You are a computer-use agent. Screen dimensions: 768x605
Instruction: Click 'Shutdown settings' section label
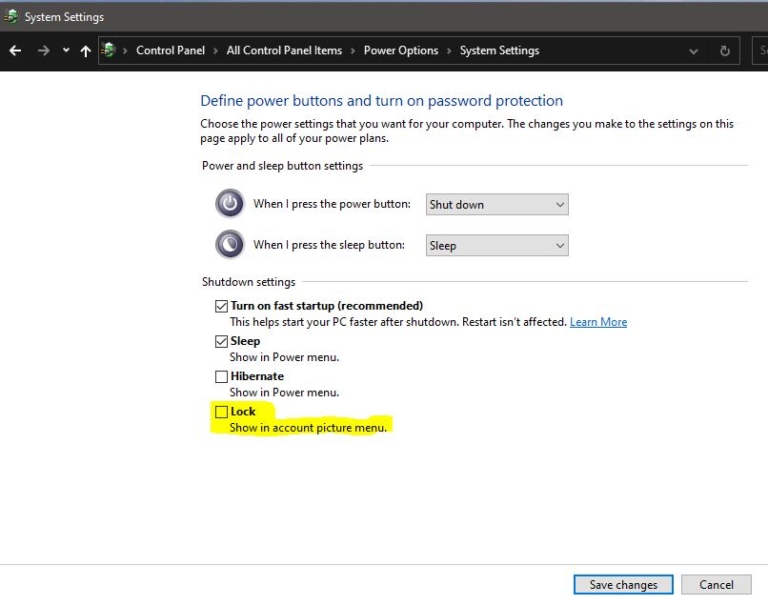pos(248,282)
